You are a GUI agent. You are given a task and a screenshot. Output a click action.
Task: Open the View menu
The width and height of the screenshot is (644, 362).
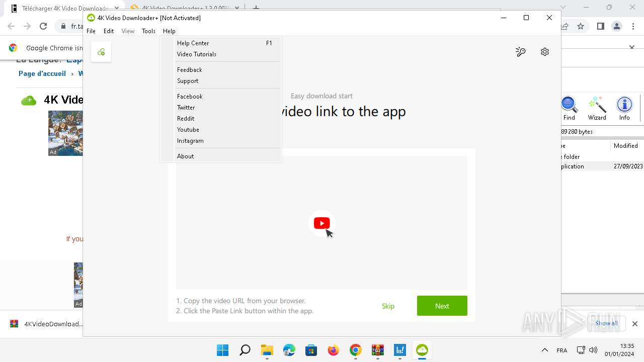click(128, 31)
